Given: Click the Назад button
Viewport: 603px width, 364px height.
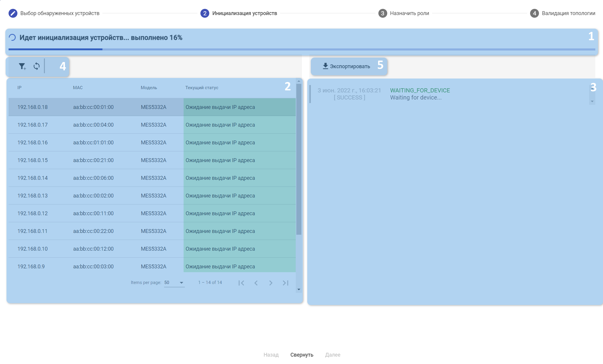Looking at the screenshot, I should (271, 355).
